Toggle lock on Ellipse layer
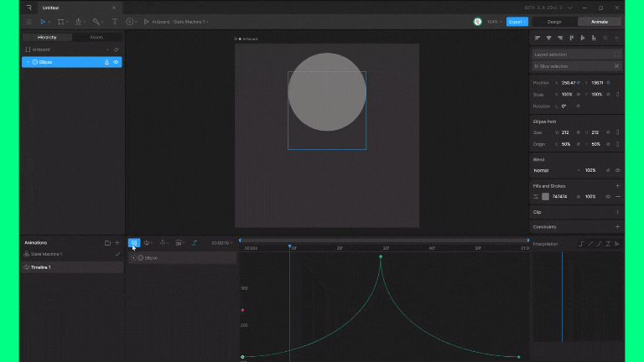Image resolution: width=644 pixels, height=362 pixels. click(106, 62)
